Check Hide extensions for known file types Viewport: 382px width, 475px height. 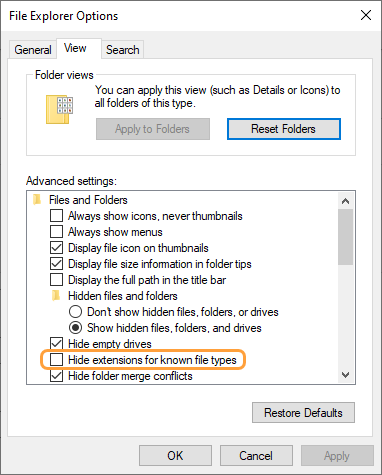point(56,360)
